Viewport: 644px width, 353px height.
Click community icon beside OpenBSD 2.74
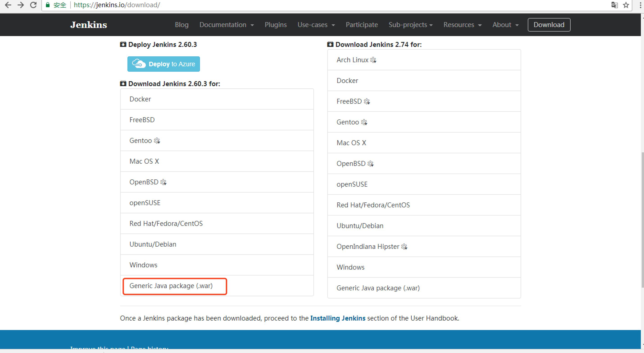click(370, 164)
